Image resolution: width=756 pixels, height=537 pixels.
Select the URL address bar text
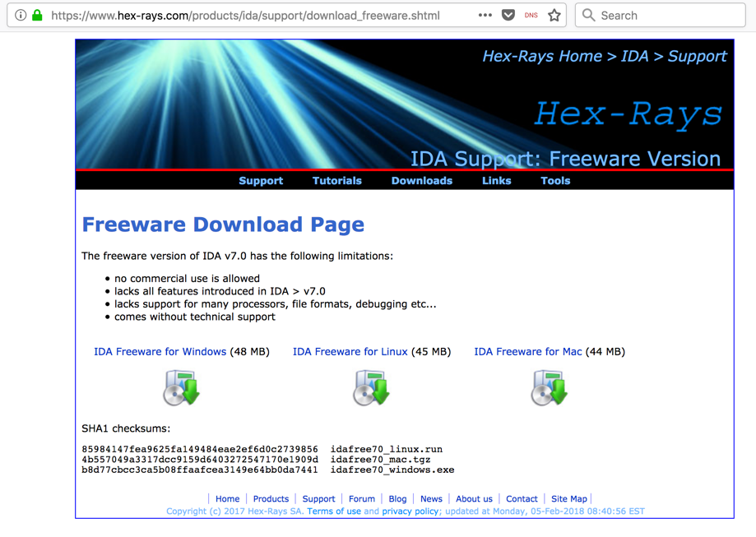[x=245, y=16]
